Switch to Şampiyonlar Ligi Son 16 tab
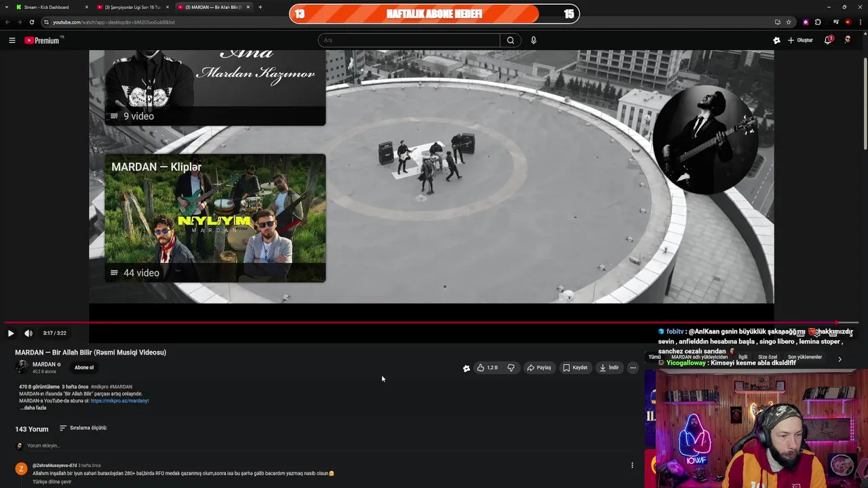Image resolution: width=868 pixels, height=488 pixels. pos(132,7)
